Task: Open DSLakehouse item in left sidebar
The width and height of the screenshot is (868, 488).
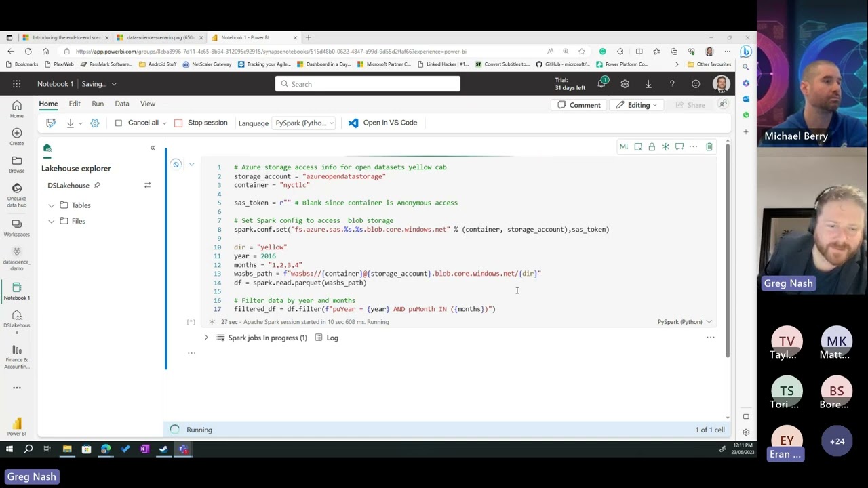Action: point(16,321)
